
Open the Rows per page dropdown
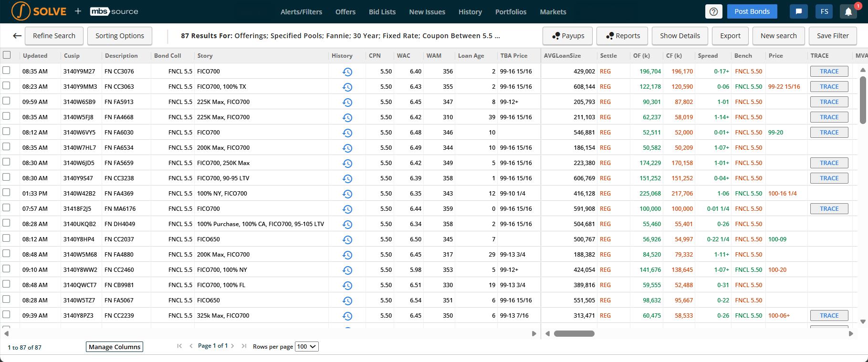click(307, 347)
